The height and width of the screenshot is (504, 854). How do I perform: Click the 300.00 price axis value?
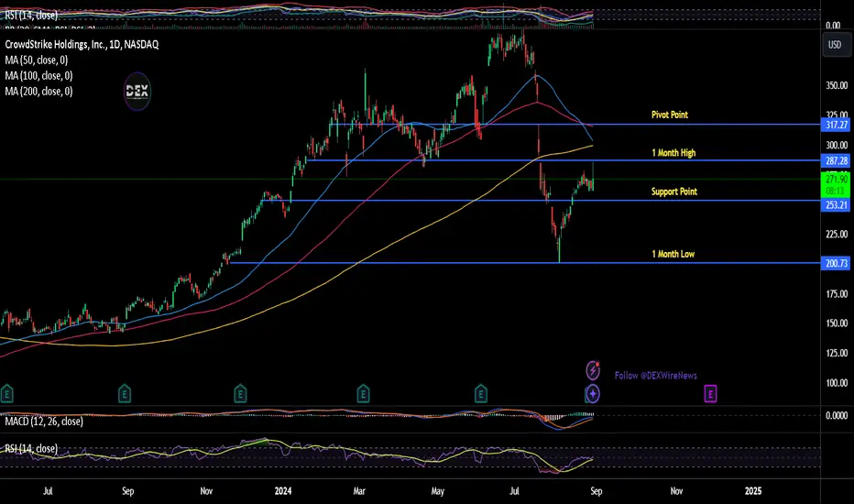(837, 145)
